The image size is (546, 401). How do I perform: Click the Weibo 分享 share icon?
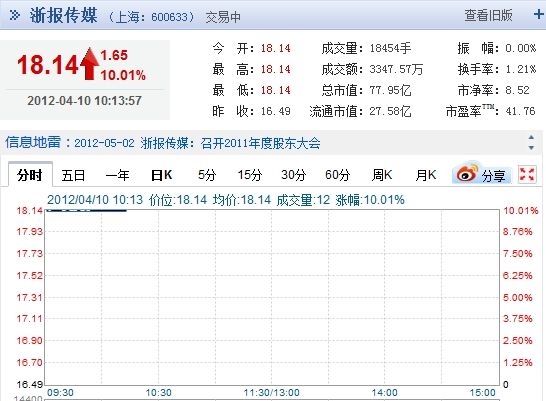[x=481, y=173]
